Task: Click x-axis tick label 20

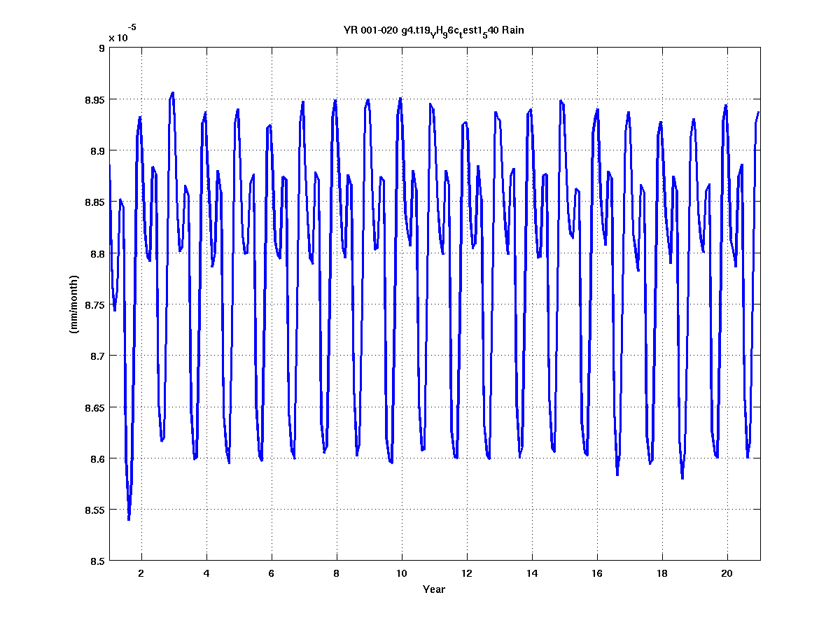Action: click(727, 572)
